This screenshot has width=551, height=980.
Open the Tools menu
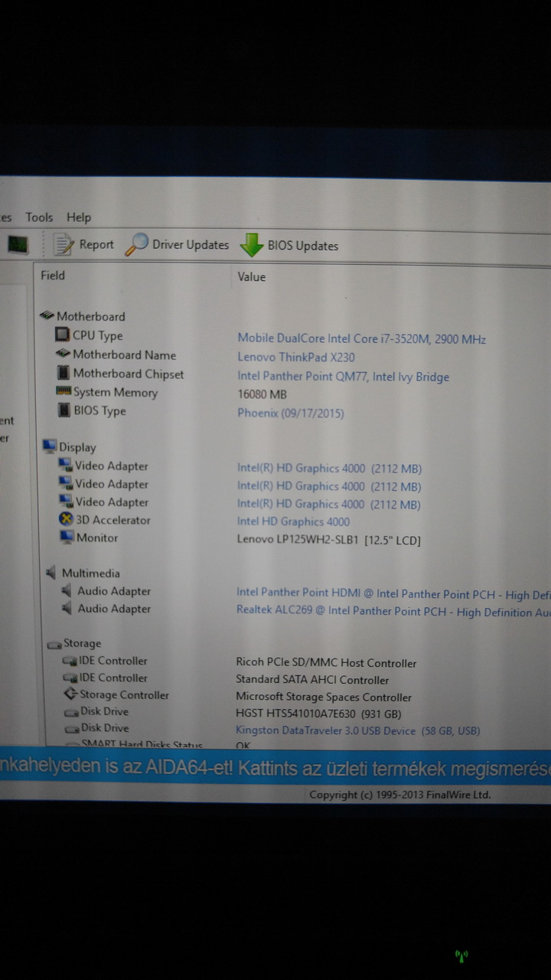[39, 217]
